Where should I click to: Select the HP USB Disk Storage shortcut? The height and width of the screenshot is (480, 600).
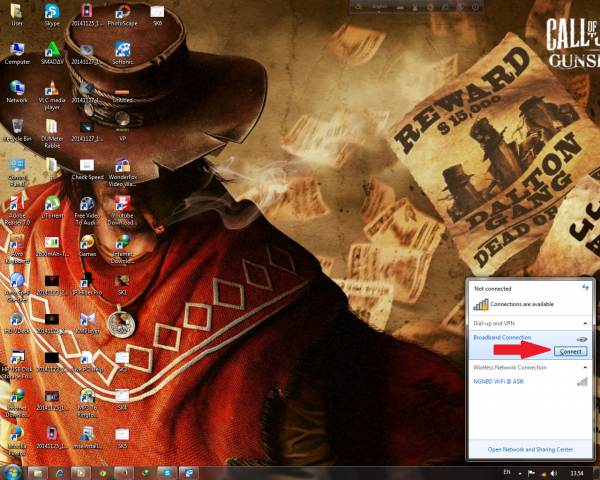[x=17, y=365]
